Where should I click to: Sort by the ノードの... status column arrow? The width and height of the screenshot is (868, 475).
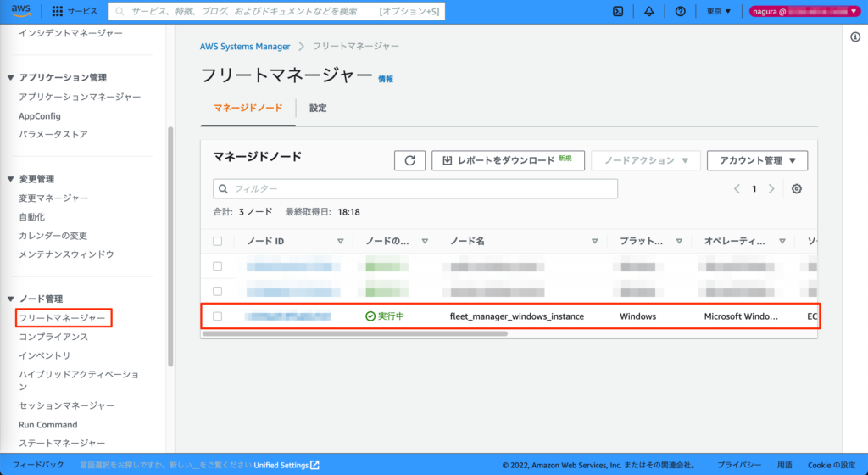pyautogui.click(x=425, y=242)
